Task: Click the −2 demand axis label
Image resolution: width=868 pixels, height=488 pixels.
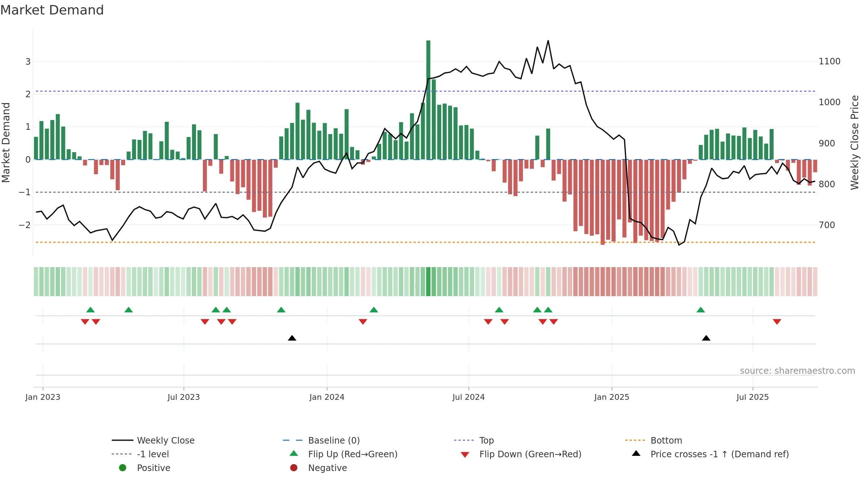Action: 25,225
